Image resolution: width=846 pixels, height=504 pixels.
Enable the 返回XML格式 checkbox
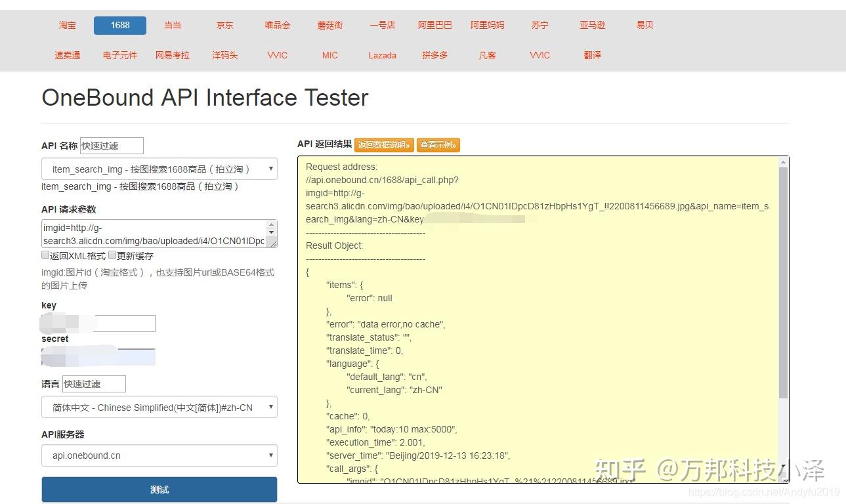click(x=45, y=255)
